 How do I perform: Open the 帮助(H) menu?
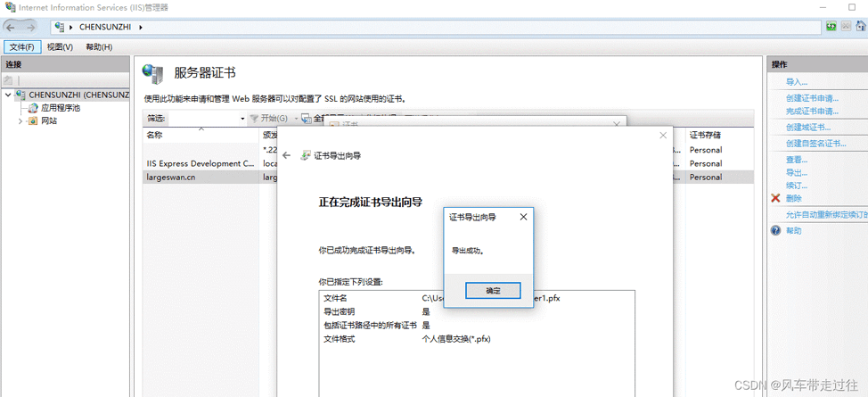99,47
